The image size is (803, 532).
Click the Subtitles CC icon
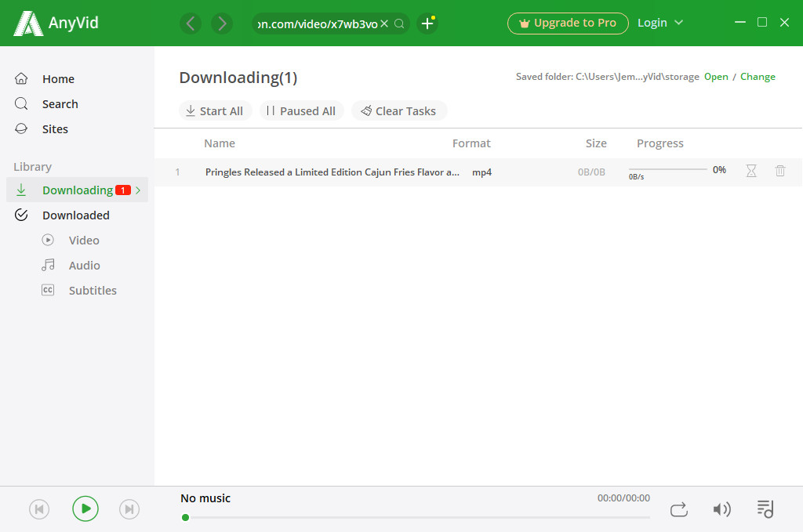point(48,290)
